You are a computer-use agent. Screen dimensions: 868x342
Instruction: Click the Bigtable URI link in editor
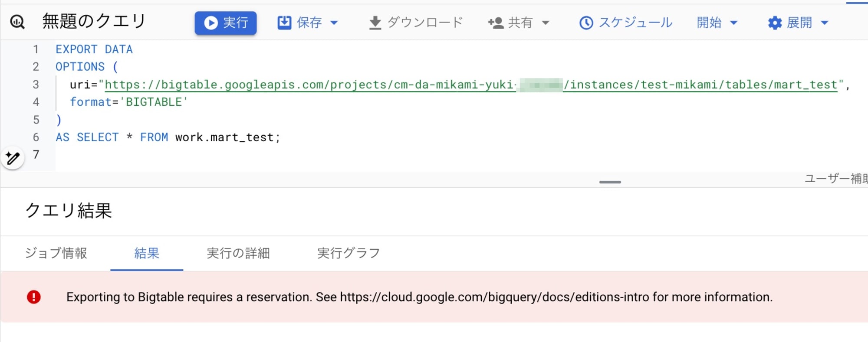pos(471,85)
